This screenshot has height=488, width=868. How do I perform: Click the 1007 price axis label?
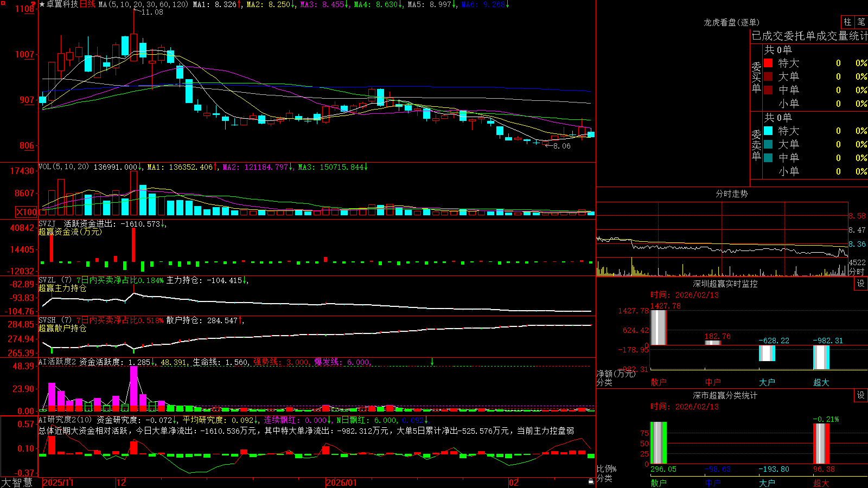(24, 54)
